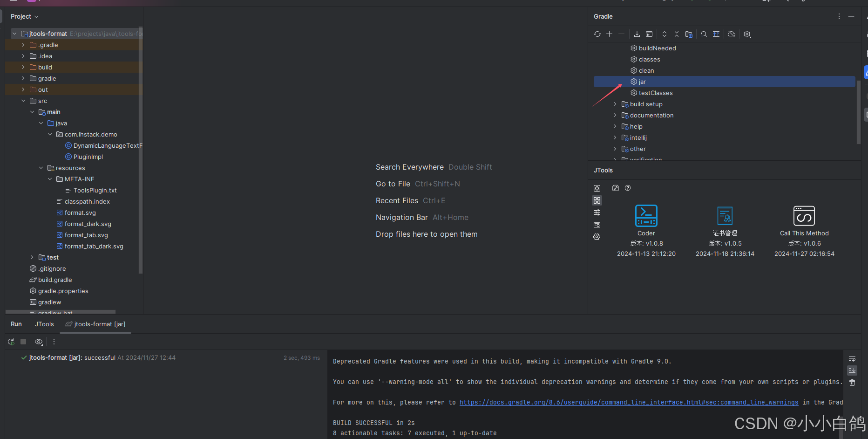The width and height of the screenshot is (868, 439).
Task: Switch to the Run tab
Action: coord(16,324)
